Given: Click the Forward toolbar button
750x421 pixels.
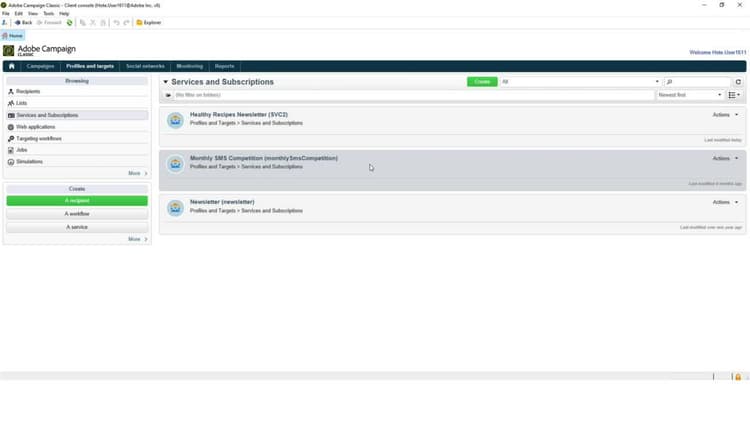Looking at the screenshot, I should pyautogui.click(x=49, y=22).
